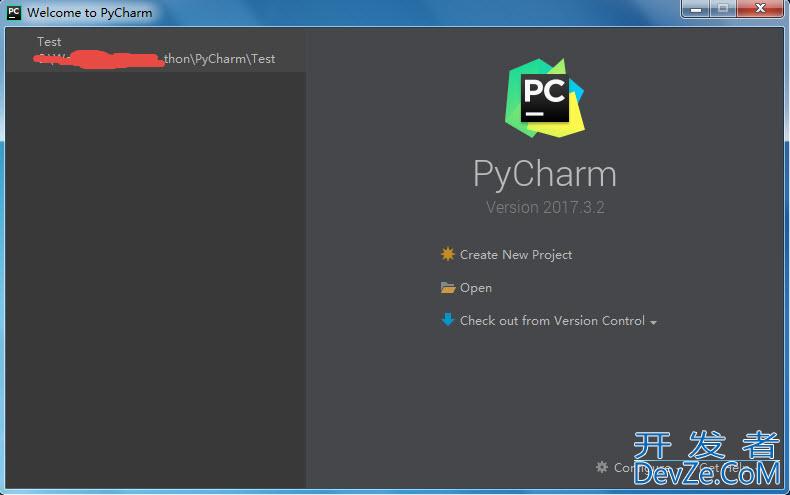This screenshot has width=790, height=495.
Task: Expand the Version Control dropdown arrow
Action: pos(653,323)
